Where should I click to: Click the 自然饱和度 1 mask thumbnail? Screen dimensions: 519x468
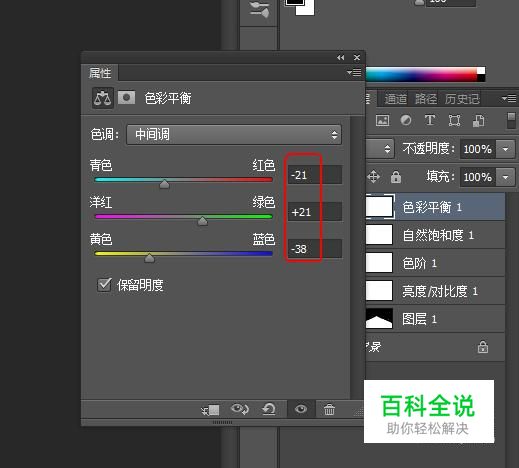click(379, 235)
